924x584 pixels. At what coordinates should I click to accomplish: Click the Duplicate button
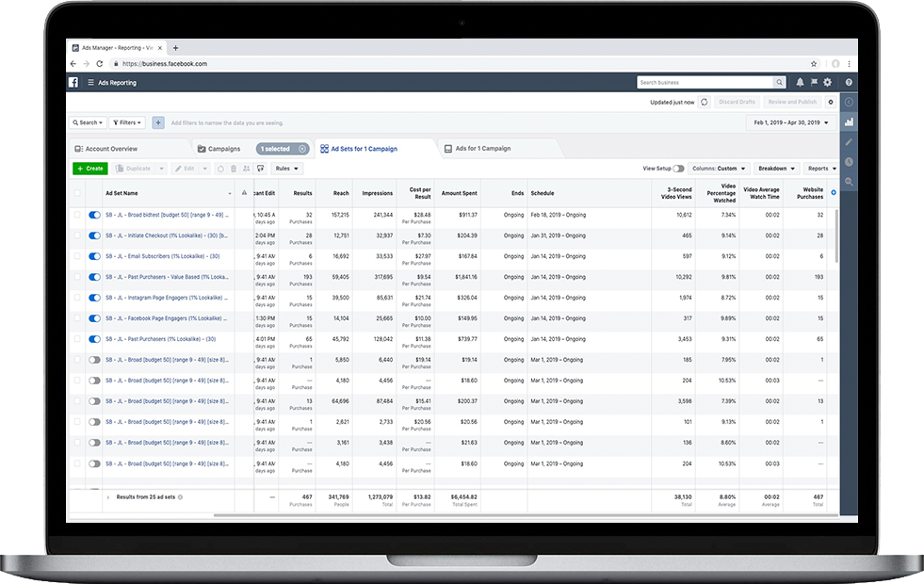[134, 169]
